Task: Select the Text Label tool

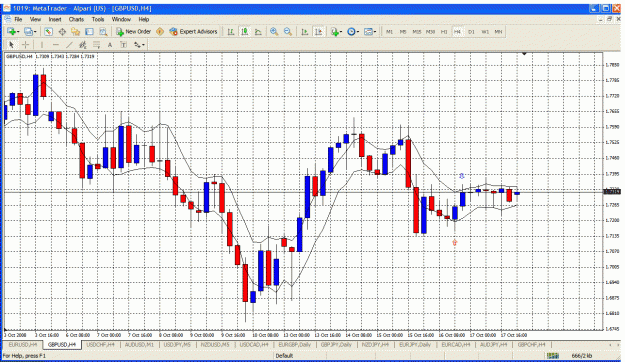Action: coord(124,45)
